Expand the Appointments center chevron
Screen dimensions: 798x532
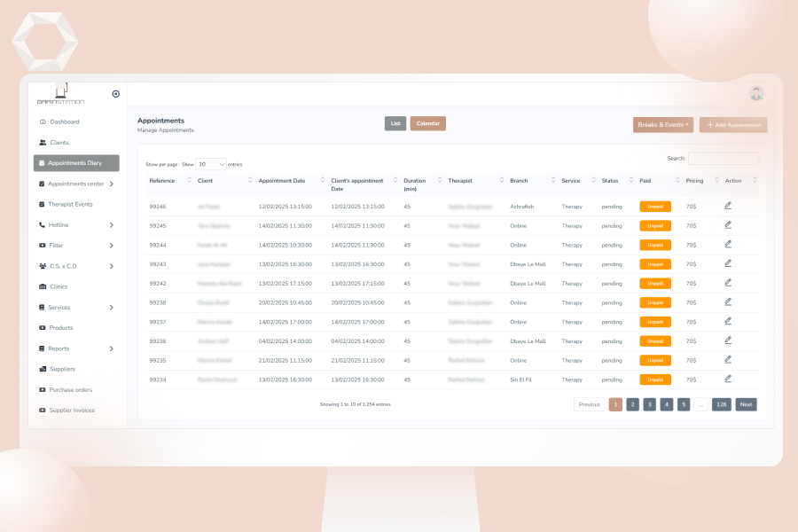(x=112, y=184)
